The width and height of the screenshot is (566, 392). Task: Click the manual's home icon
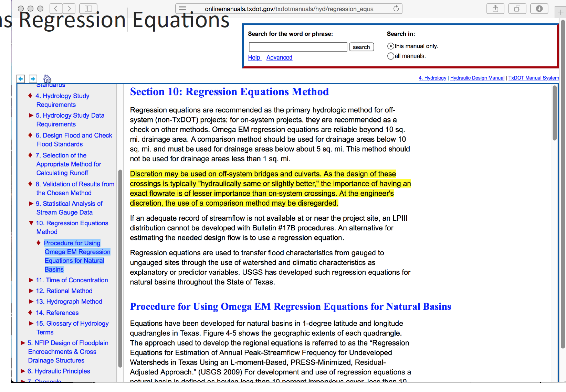coord(47,78)
